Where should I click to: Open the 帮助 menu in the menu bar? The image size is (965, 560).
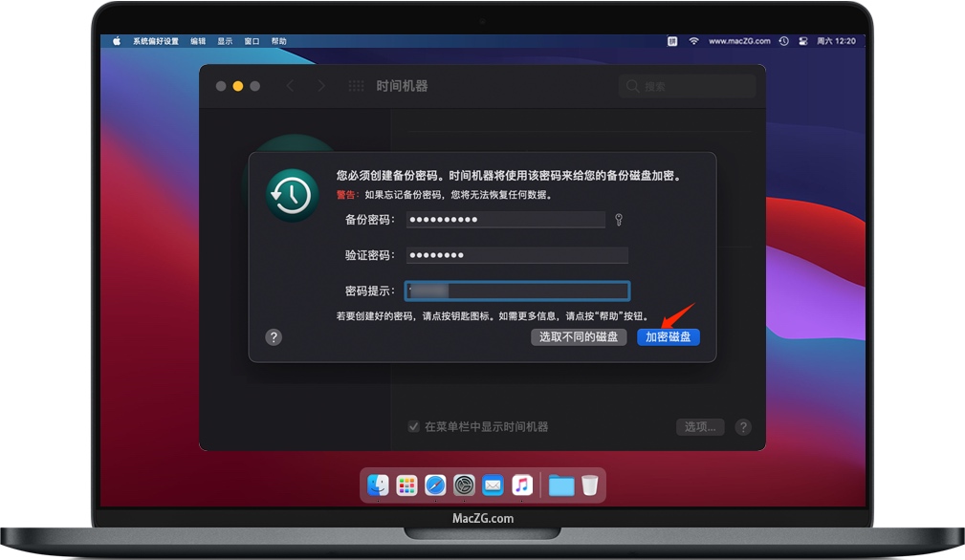coord(277,40)
